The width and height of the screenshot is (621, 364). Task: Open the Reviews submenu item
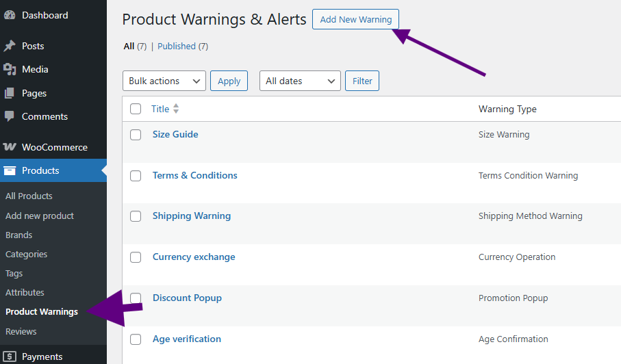(21, 332)
